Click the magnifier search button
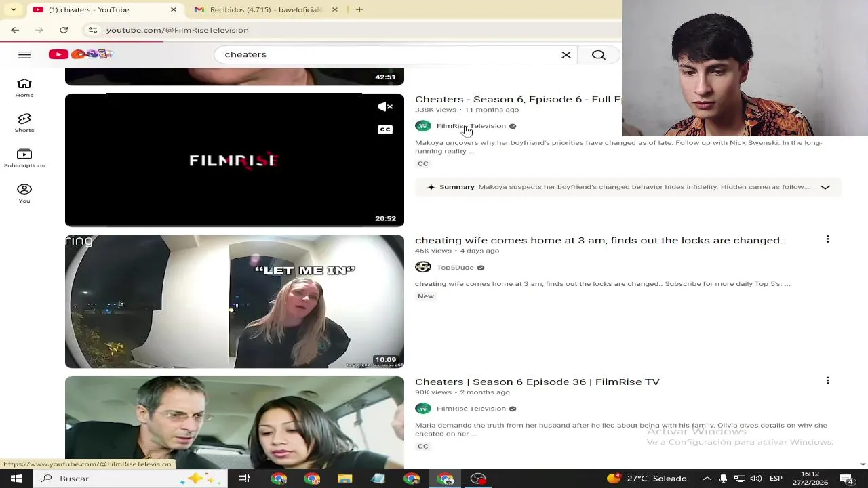868x488 pixels. 599,54
